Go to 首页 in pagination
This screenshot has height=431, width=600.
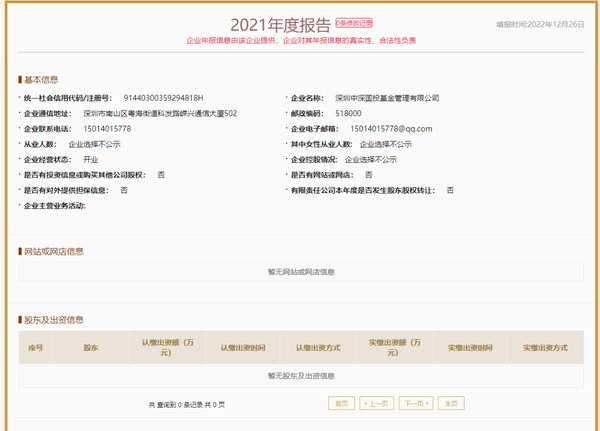click(x=341, y=403)
